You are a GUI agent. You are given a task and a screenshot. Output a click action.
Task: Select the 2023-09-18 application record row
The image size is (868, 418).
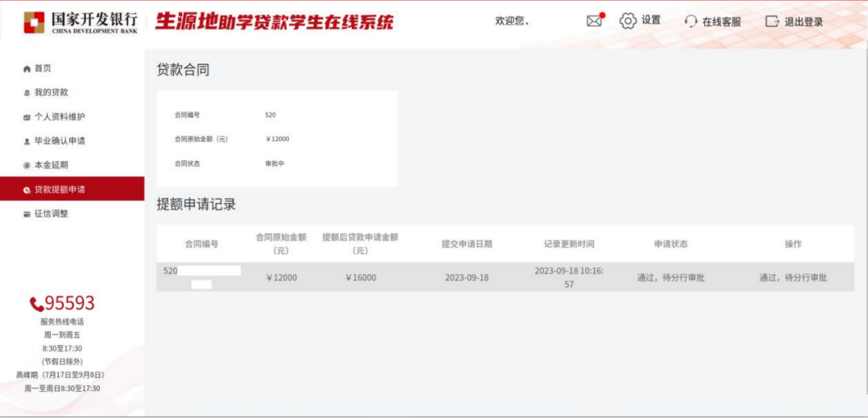click(x=466, y=278)
